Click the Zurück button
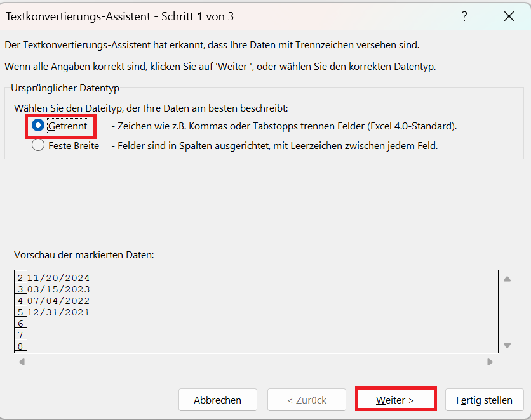Image resolution: width=531 pixels, height=420 pixels. (x=307, y=400)
